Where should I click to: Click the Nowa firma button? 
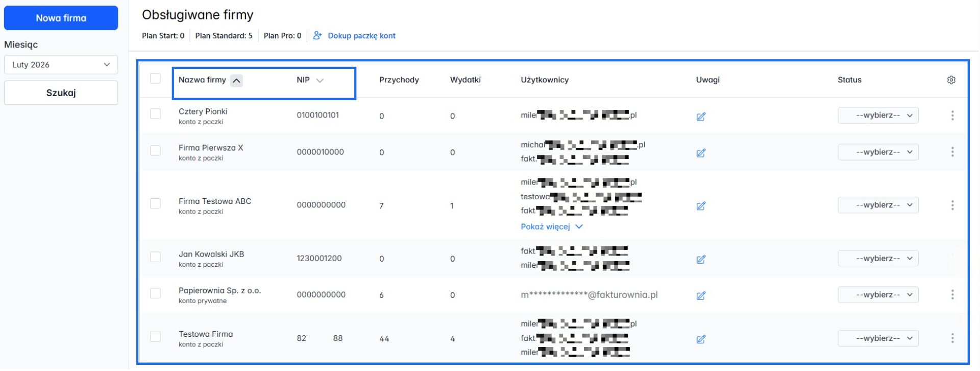(61, 18)
